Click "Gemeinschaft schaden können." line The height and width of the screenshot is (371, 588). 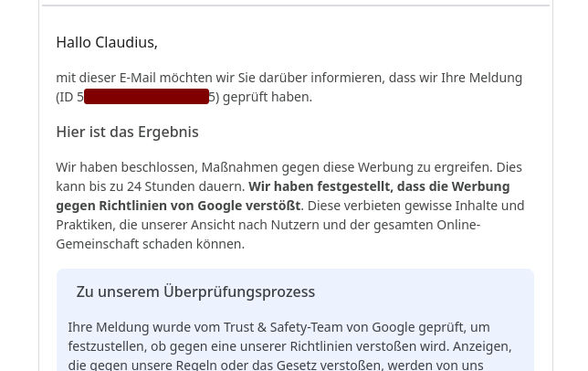pyautogui.click(x=150, y=244)
